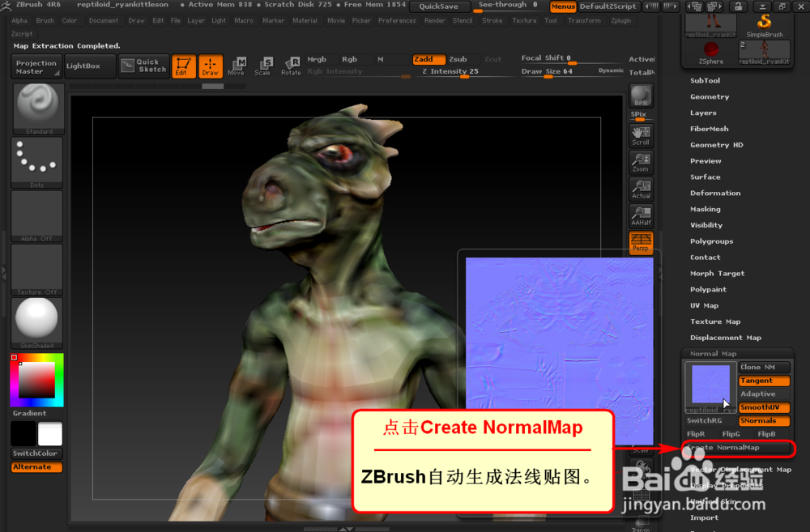Image resolution: width=810 pixels, height=532 pixels.
Task: Toggle Persp perspective view
Action: 641,243
